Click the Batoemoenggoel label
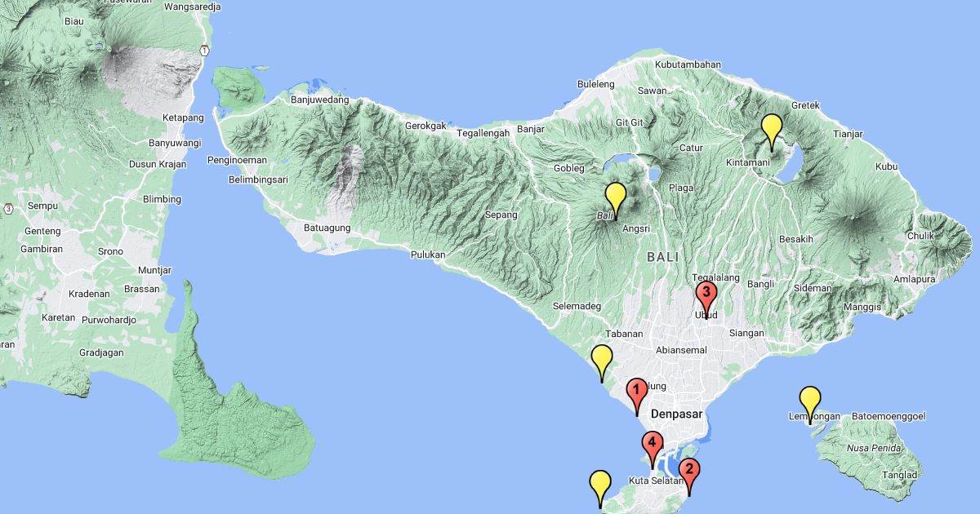The image size is (980, 514). 889,417
